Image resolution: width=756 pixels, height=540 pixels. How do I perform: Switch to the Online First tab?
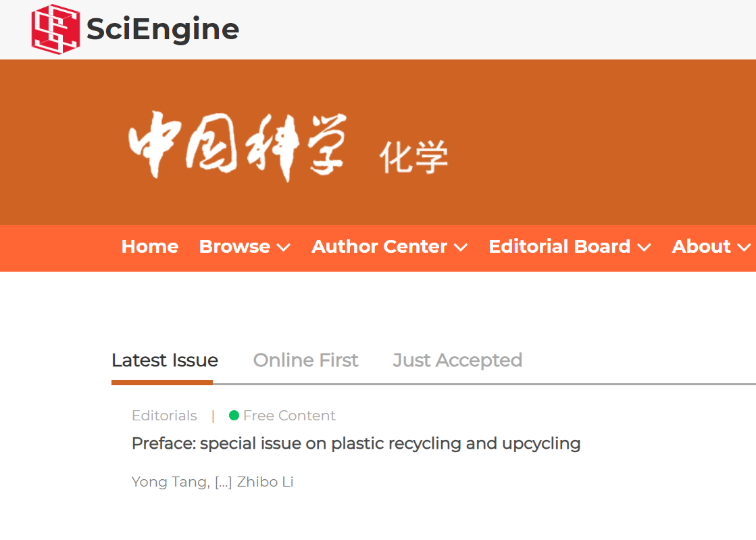305,360
